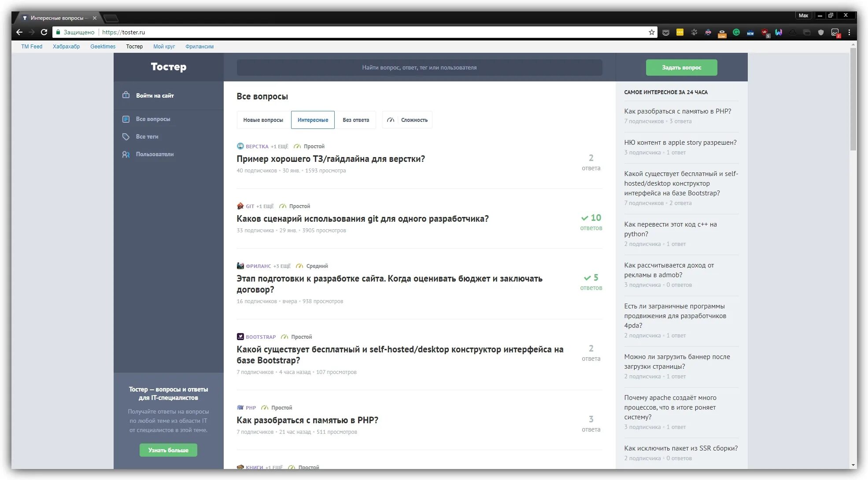Open sidebar question Можно ли загрузить баннер после загрузки страницы?
Image resolution: width=868 pixels, height=480 pixels.
coord(677,361)
